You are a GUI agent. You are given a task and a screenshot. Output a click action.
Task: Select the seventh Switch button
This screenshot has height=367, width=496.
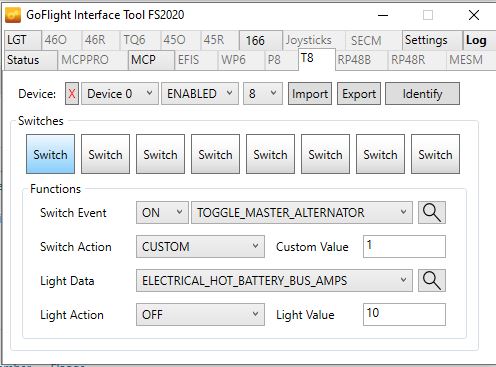click(x=380, y=154)
